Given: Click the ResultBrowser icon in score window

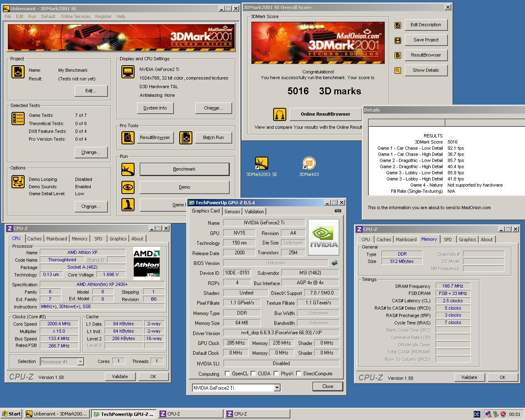Looking at the screenshot, I should pos(397,55).
